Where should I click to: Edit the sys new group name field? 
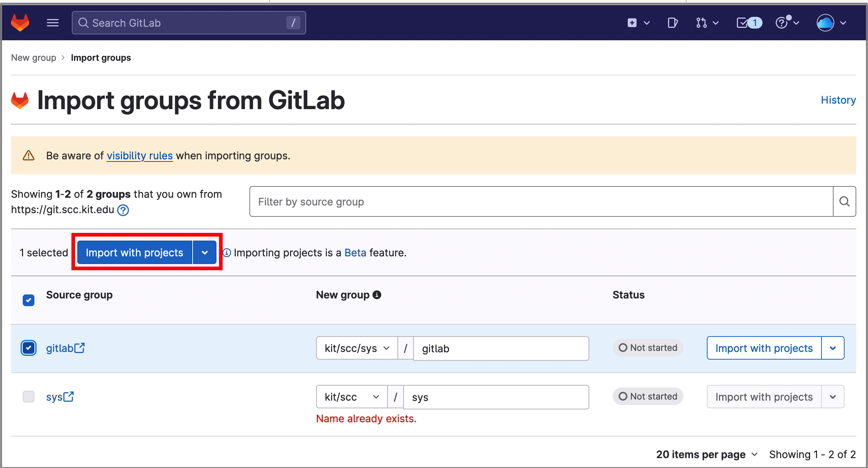pos(496,397)
